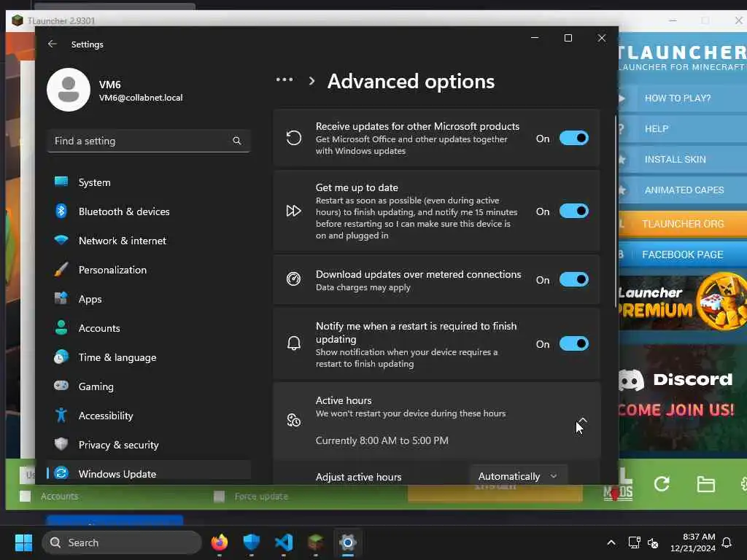
Task: Click the TLauncher PREMIUM banner
Action: click(x=683, y=303)
